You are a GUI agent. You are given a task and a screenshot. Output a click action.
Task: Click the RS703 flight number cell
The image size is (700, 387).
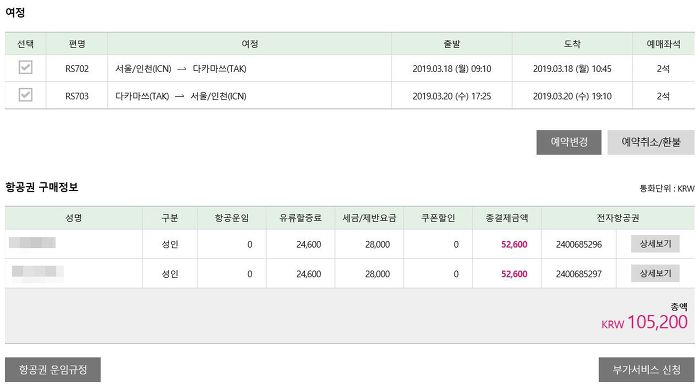point(77,96)
